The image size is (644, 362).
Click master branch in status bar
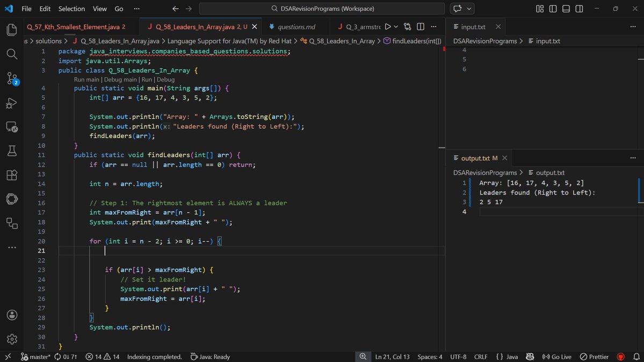click(35, 357)
